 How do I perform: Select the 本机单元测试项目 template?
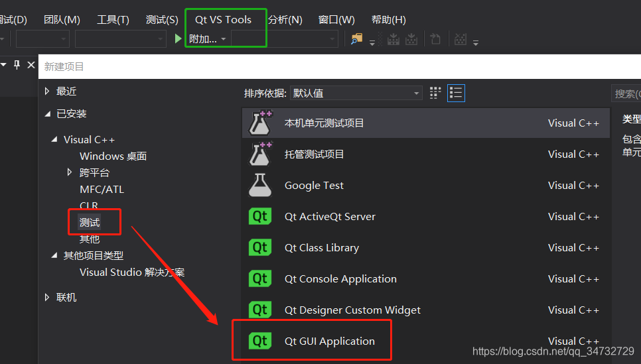pyautogui.click(x=425, y=123)
